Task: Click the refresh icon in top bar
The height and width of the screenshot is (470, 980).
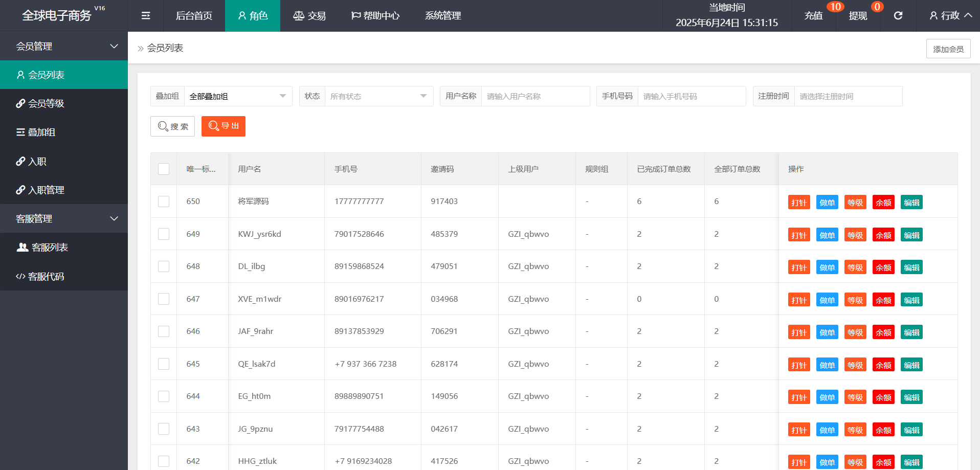Action: (898, 16)
